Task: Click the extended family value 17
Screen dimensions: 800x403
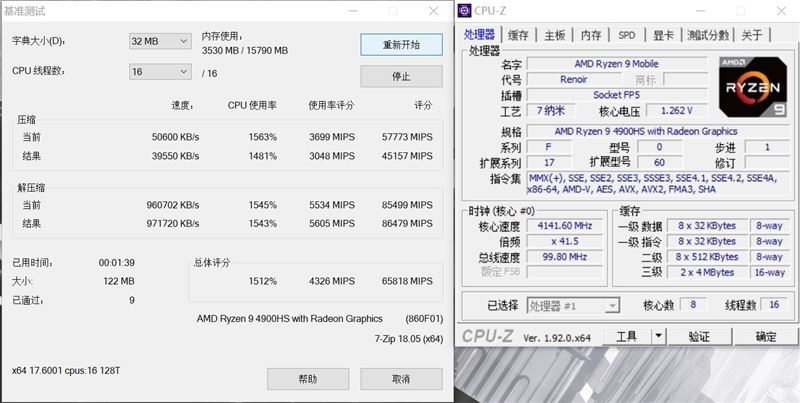Action: pyautogui.click(x=549, y=162)
